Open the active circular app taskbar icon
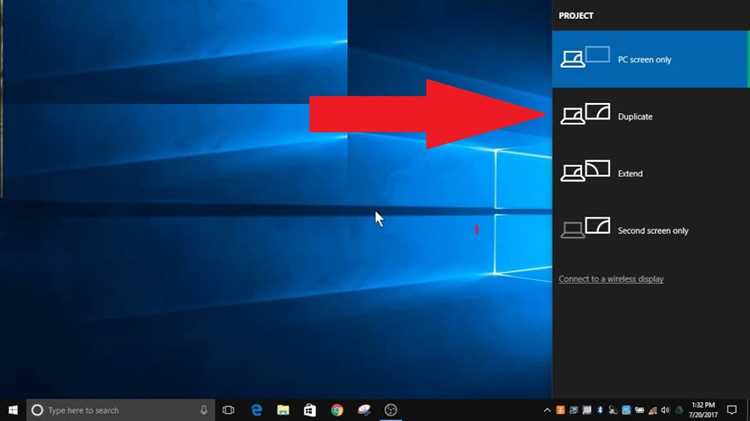The height and width of the screenshot is (421, 750). coord(391,410)
